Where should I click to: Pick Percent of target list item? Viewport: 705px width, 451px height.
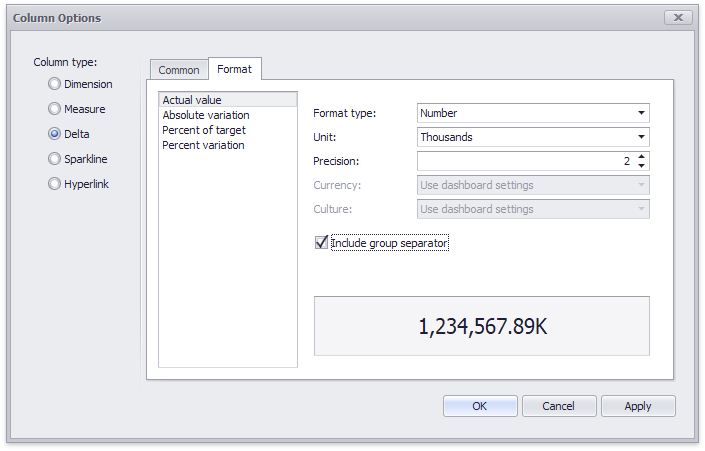[x=204, y=130]
